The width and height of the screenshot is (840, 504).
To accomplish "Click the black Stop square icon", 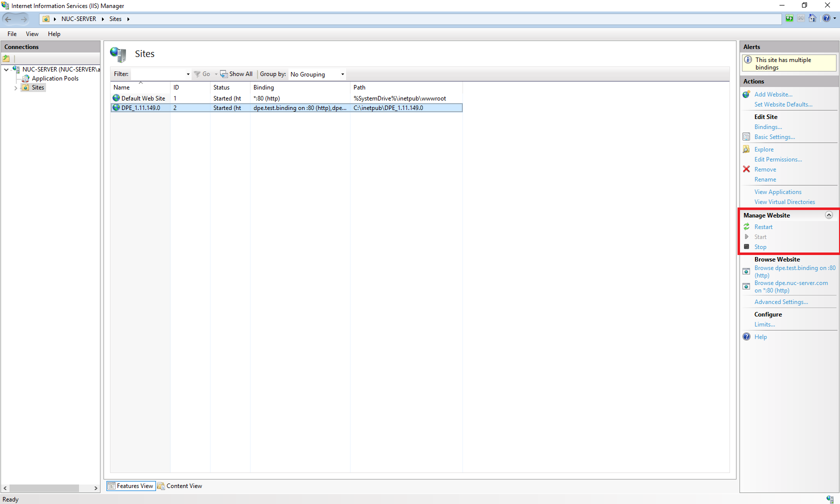I will (x=746, y=247).
